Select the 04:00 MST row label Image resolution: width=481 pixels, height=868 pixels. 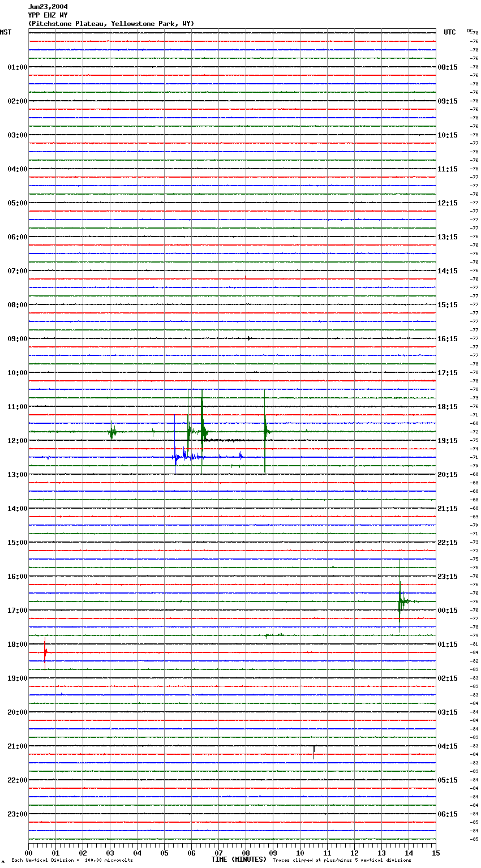coord(17,169)
